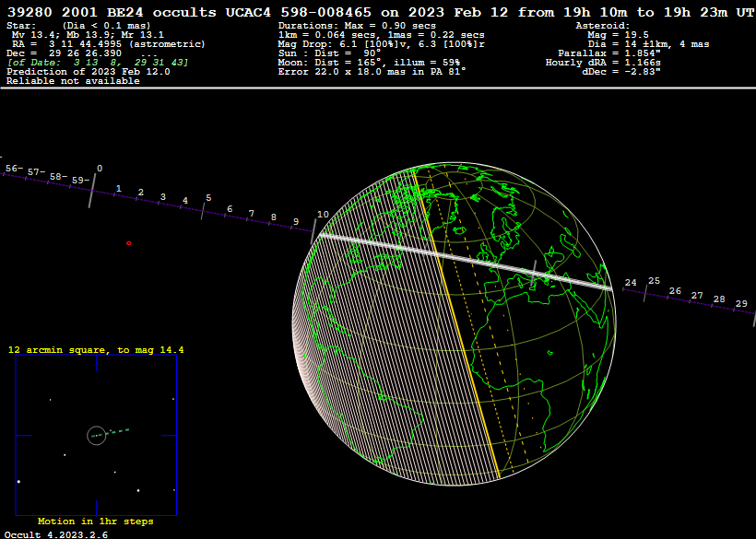
Task: Click 'Prediction of 2023 Feb 12.0' text
Action: point(89,71)
